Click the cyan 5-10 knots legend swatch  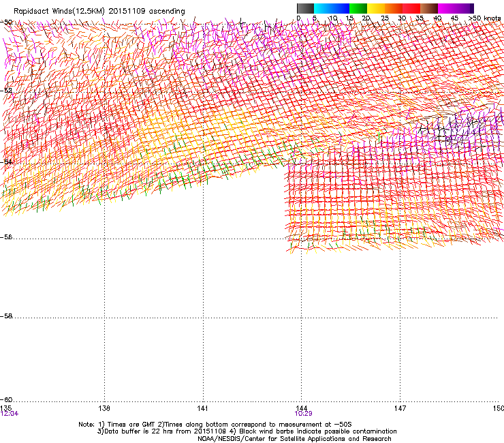click(x=323, y=8)
